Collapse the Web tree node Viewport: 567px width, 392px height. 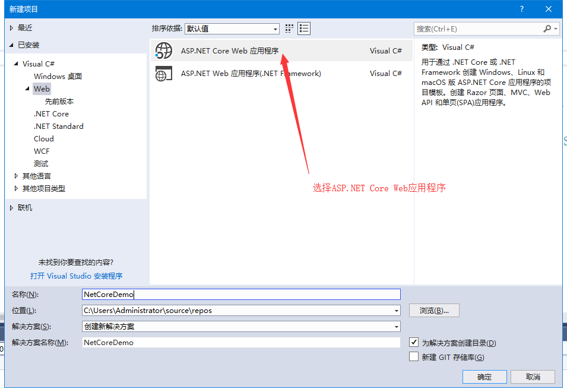[27, 88]
